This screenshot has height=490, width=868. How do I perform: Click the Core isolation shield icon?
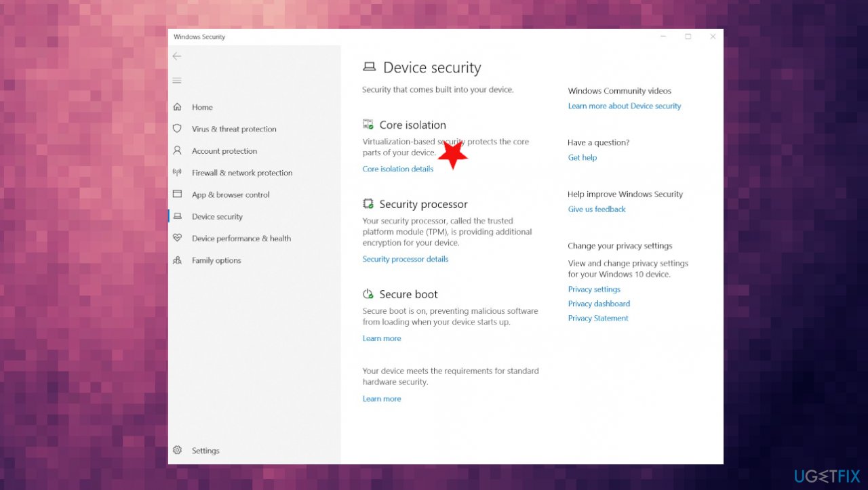pyautogui.click(x=368, y=124)
